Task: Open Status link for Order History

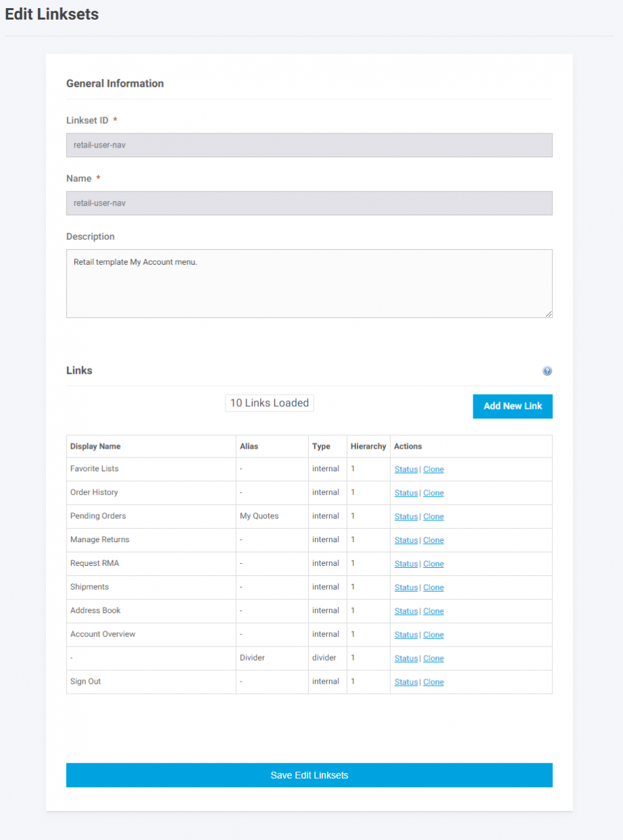Action: pyautogui.click(x=406, y=493)
